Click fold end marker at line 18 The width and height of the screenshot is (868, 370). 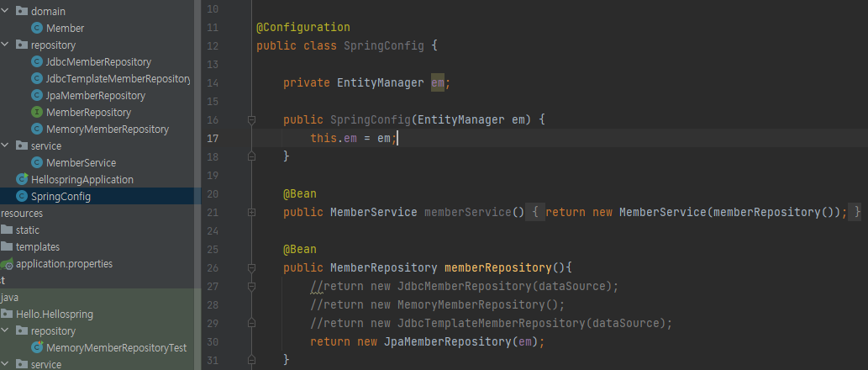pyautogui.click(x=251, y=156)
